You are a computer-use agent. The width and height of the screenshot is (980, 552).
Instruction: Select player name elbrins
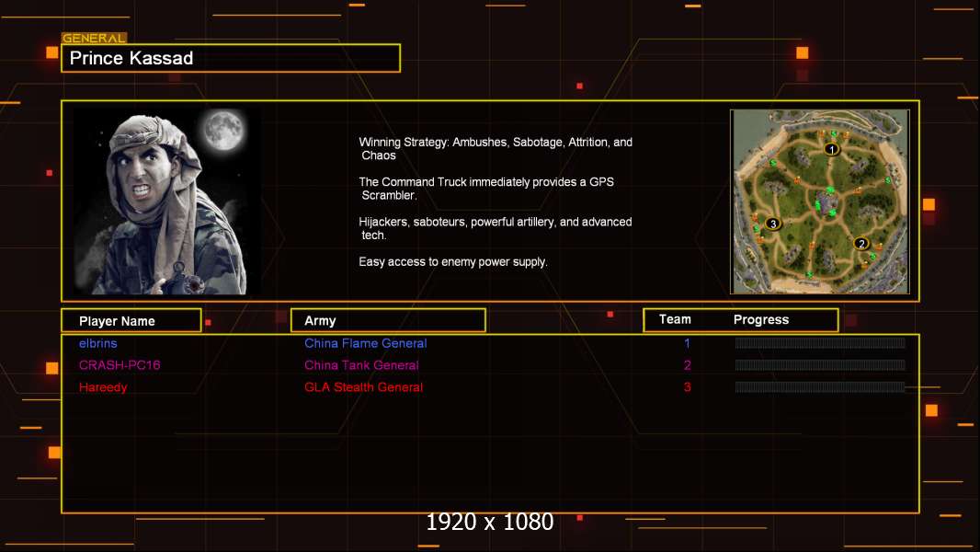pyautogui.click(x=98, y=343)
